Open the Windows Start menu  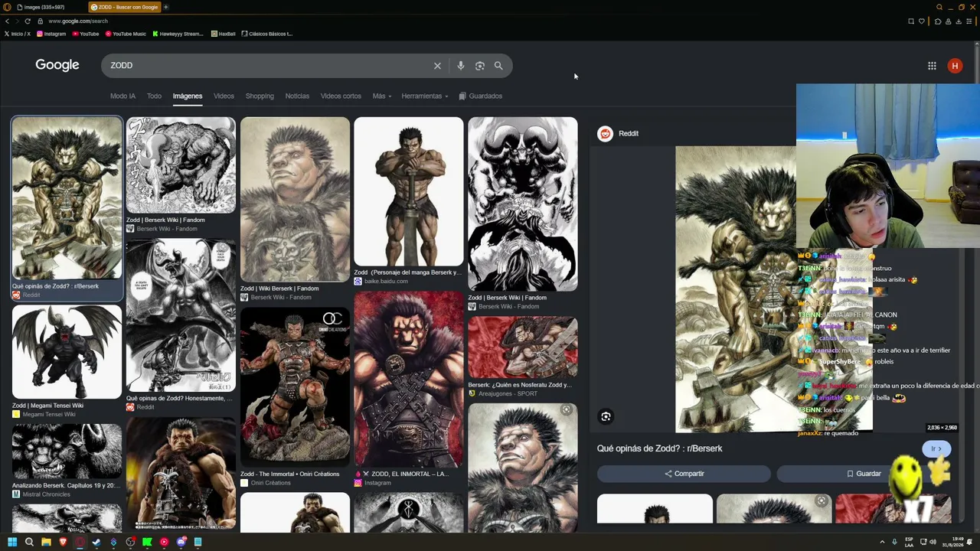[12, 542]
